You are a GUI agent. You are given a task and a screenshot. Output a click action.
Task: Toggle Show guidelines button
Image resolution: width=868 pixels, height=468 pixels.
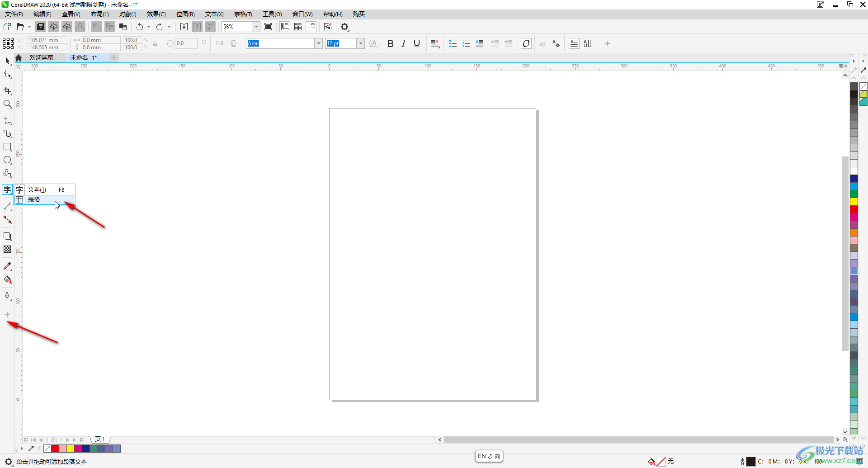point(311,27)
